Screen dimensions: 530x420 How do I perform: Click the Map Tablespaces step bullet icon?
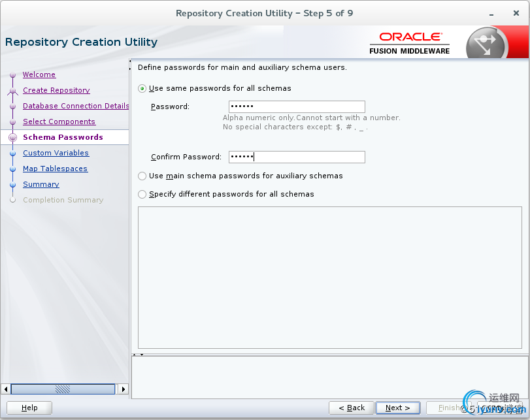(x=13, y=169)
